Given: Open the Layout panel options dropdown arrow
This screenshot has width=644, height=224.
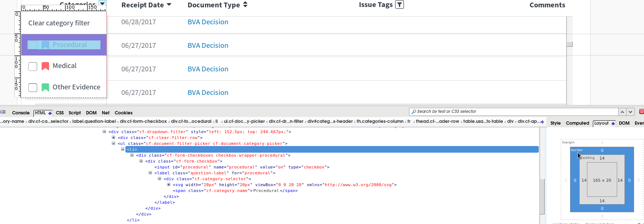Looking at the screenshot, I should point(613,124).
